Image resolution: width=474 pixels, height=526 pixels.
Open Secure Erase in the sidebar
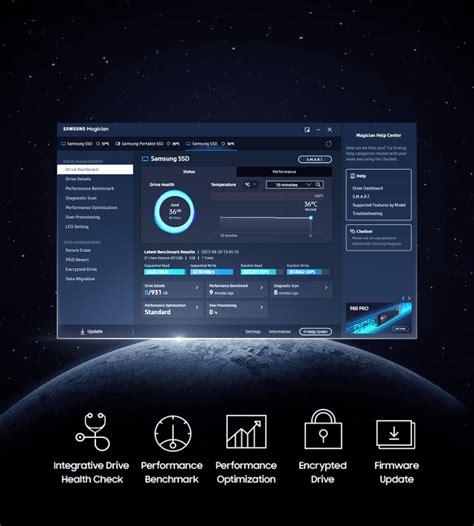coord(78,250)
